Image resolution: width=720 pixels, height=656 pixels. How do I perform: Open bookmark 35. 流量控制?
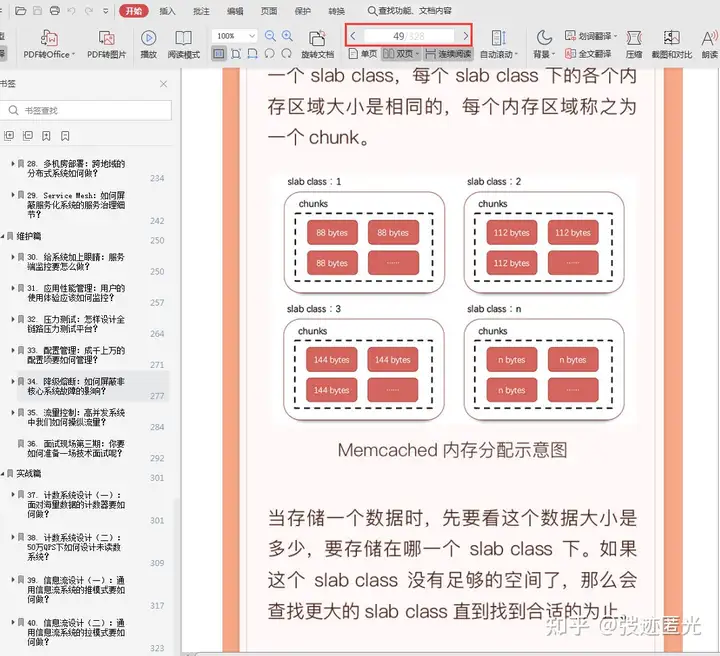[76, 417]
